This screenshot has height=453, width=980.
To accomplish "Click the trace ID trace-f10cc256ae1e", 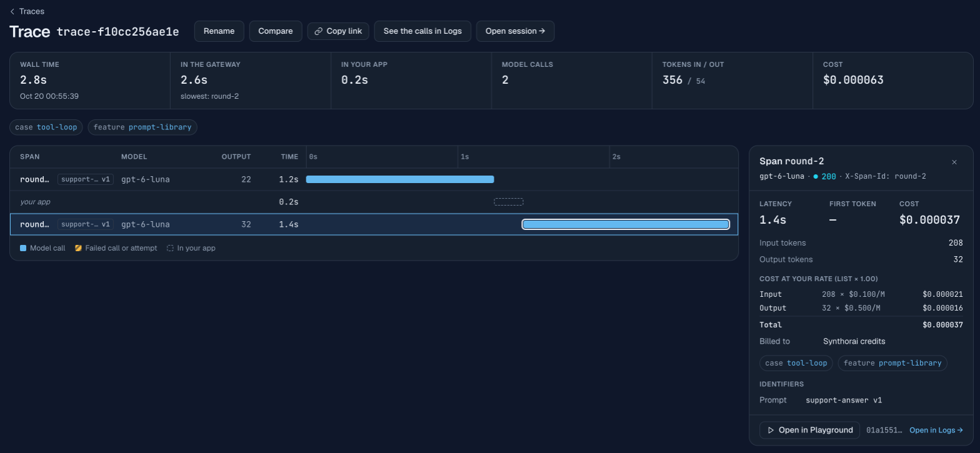I will point(117,32).
